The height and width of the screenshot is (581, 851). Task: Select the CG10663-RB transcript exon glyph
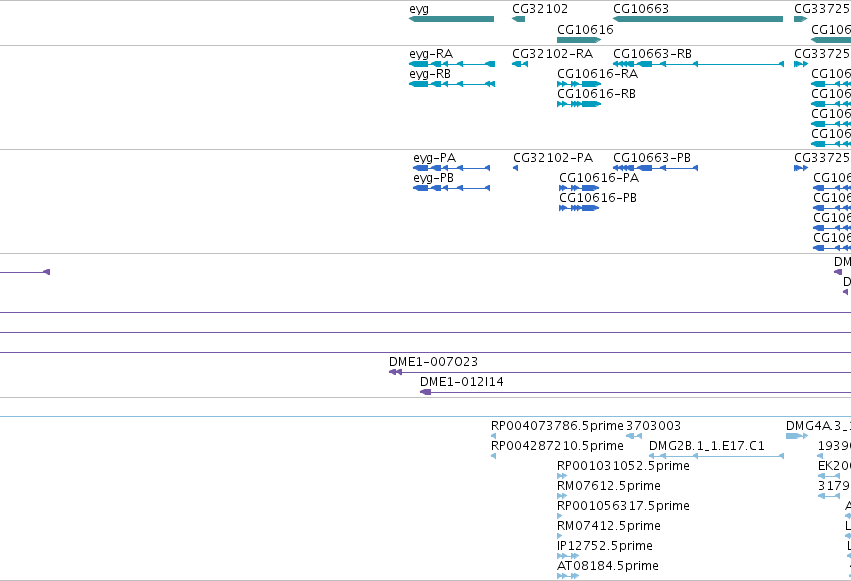click(698, 64)
